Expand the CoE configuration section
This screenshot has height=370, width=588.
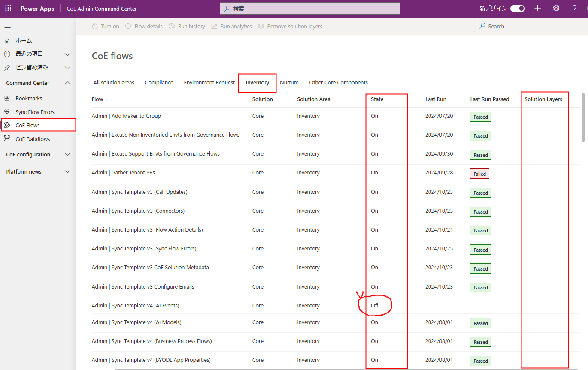[x=67, y=154]
